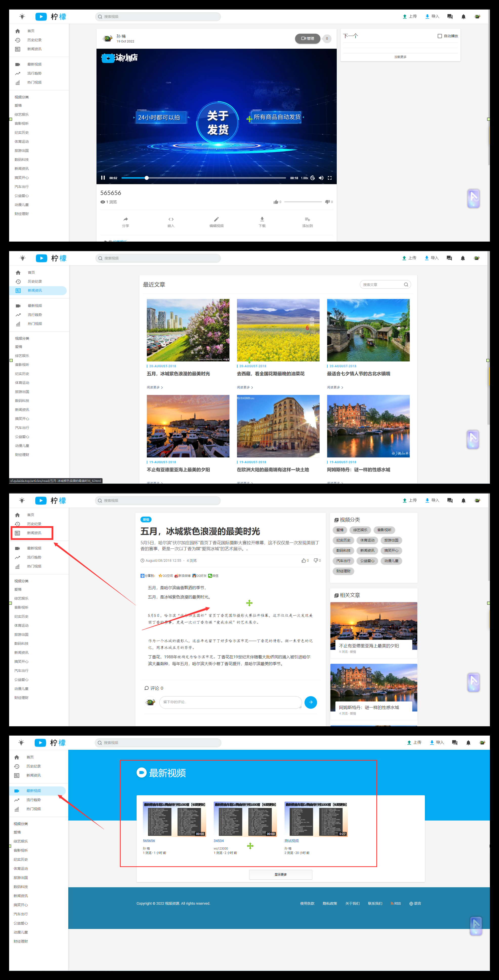Open notifications bell on the video player page

[x=463, y=16]
